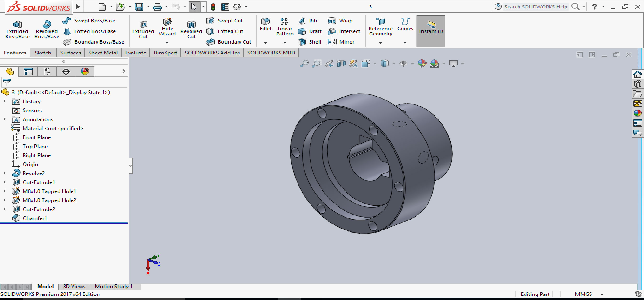Expand the Annotations tree node
This screenshot has height=300, width=644.
[x=5, y=119]
